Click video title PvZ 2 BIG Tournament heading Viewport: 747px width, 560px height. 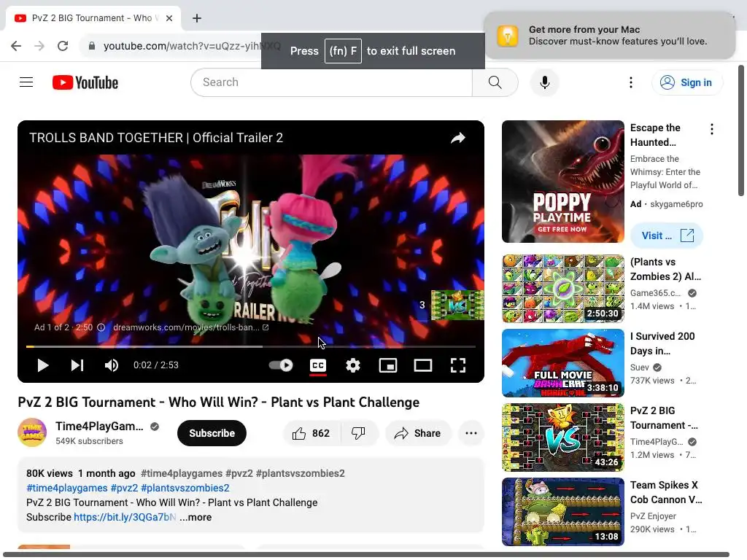point(219,402)
